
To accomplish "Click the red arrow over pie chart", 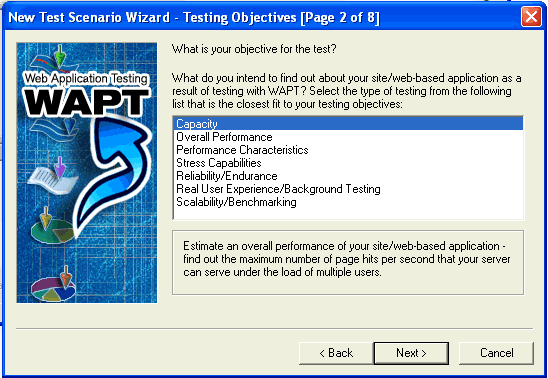I will (x=65, y=277).
